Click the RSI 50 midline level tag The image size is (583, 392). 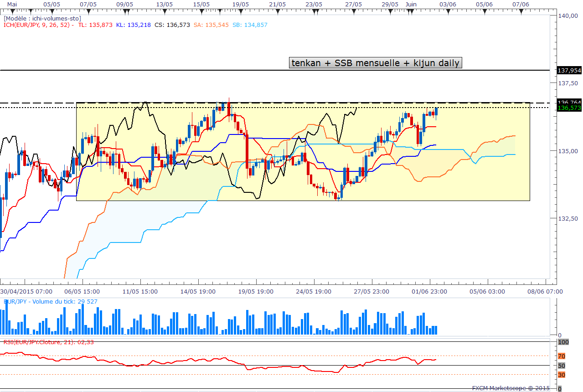pos(562,366)
